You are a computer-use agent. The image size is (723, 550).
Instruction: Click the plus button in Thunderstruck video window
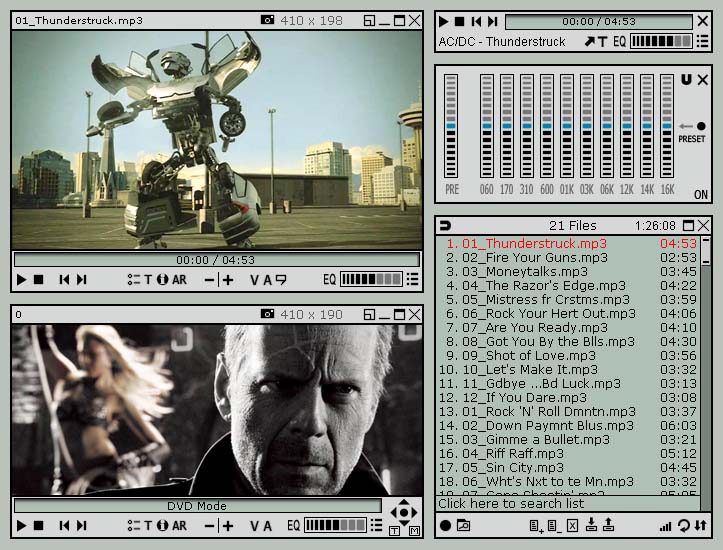coord(228,280)
